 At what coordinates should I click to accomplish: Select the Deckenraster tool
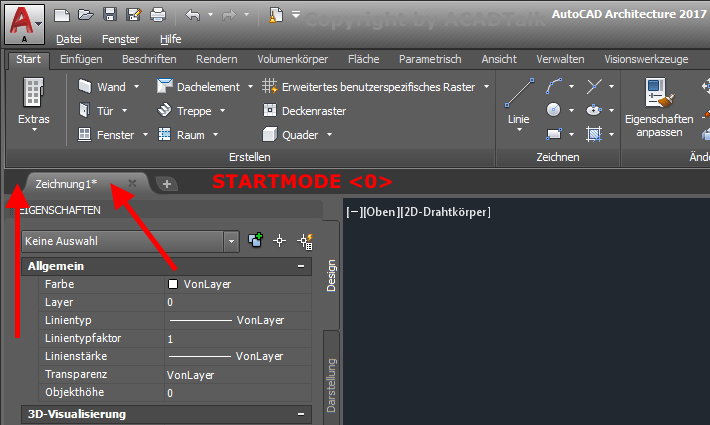coord(304,110)
